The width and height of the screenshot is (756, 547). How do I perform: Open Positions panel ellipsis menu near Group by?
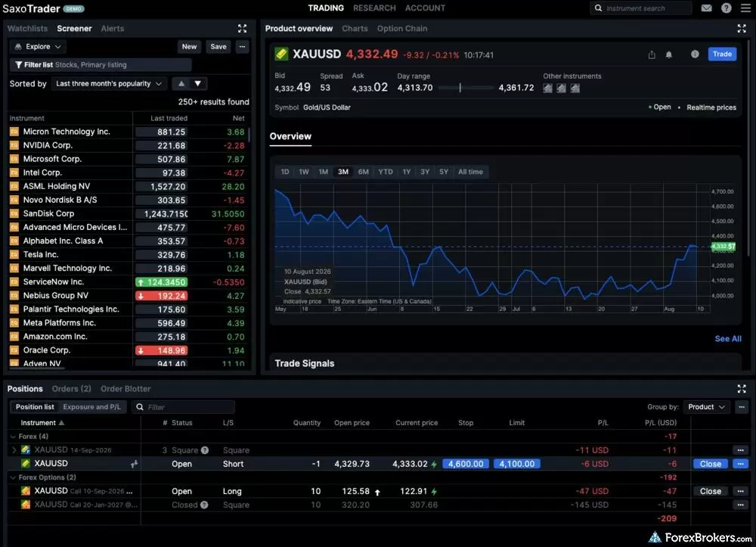[x=742, y=407]
